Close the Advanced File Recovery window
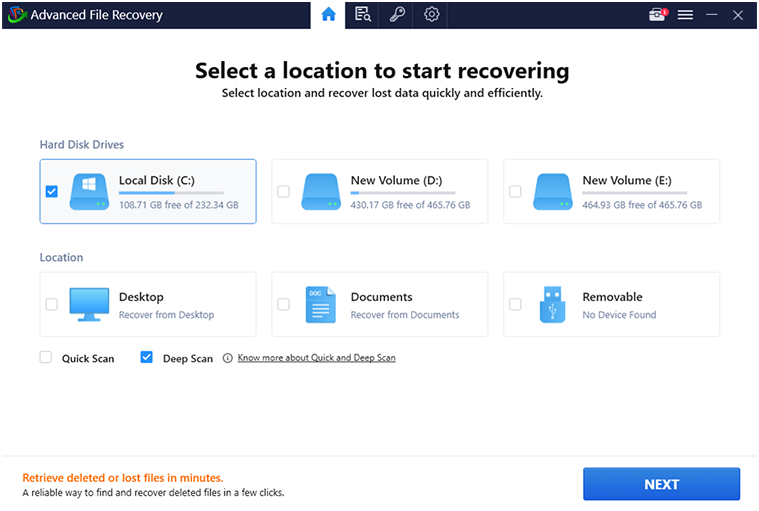The width and height of the screenshot is (759, 511). [738, 15]
